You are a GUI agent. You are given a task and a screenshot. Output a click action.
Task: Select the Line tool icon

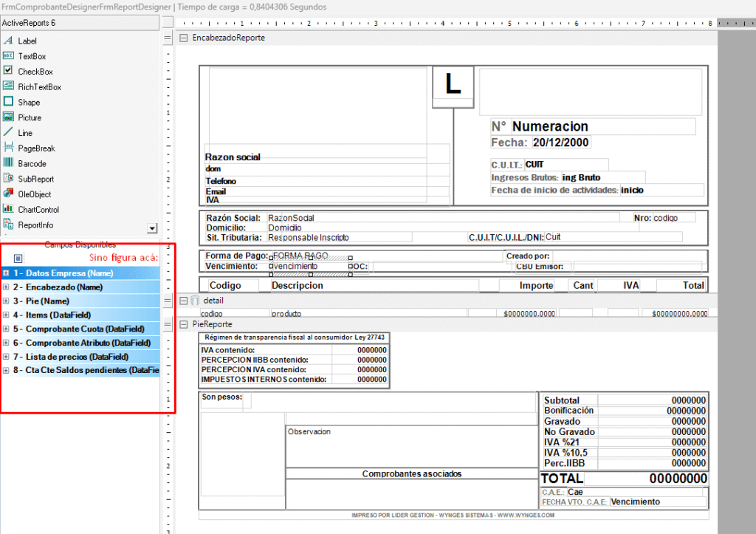[x=9, y=133]
